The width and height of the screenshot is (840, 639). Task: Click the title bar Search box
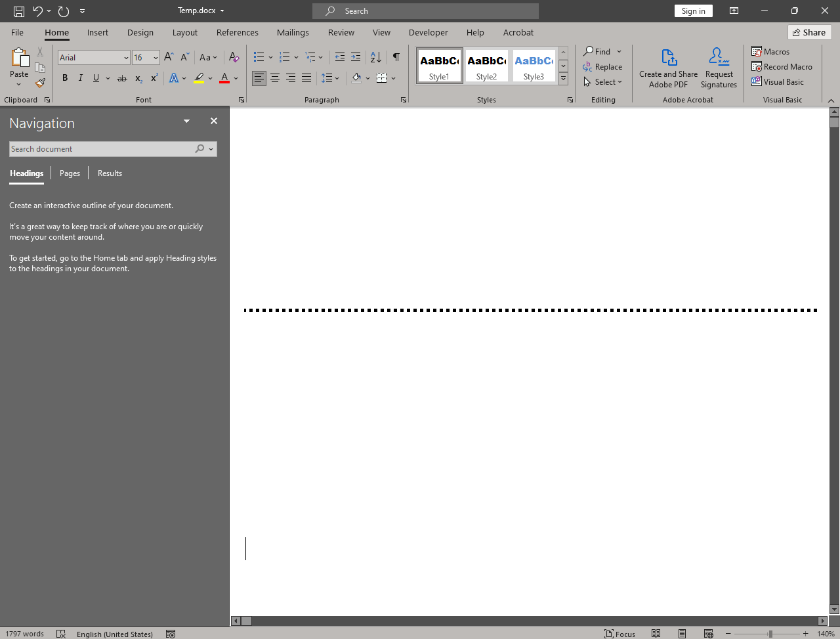coord(425,11)
